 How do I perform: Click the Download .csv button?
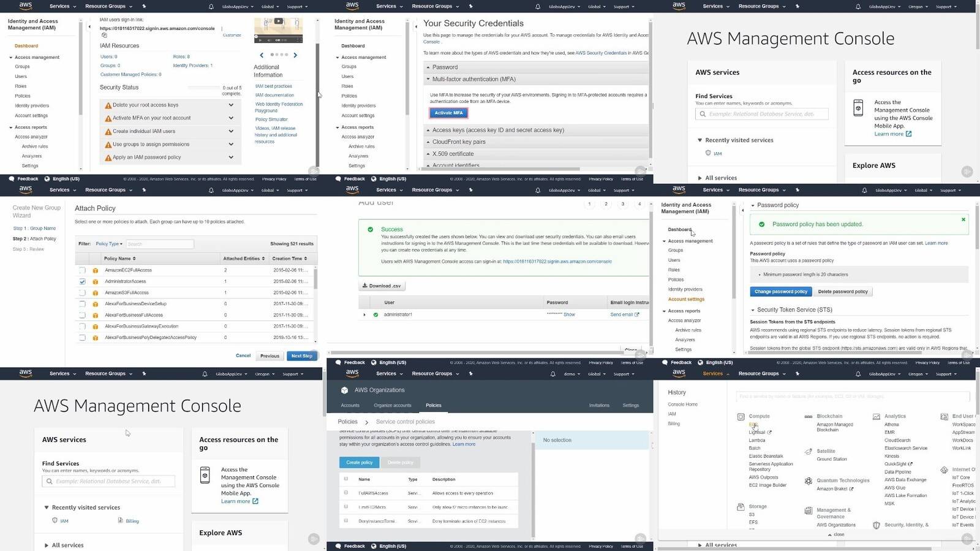click(382, 286)
